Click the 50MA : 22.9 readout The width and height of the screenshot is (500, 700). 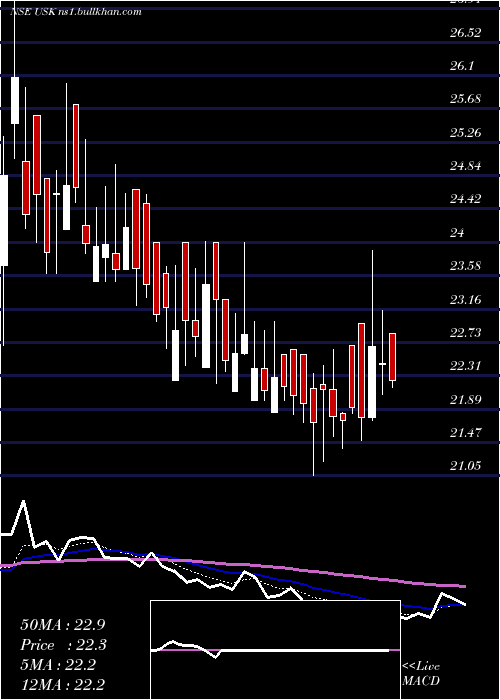(63, 625)
